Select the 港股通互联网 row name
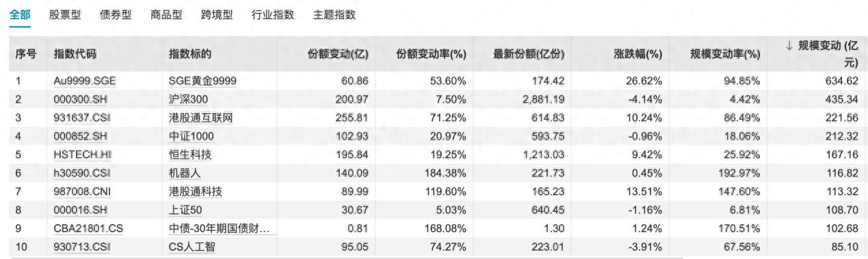 point(200,118)
